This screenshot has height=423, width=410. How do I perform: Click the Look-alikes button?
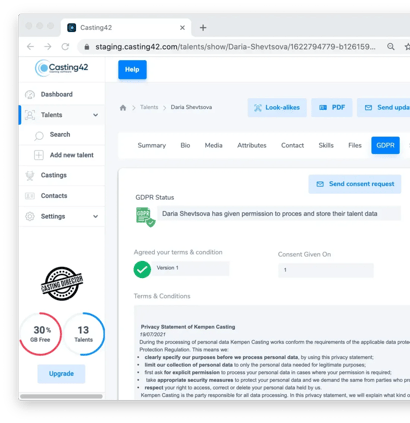277,108
